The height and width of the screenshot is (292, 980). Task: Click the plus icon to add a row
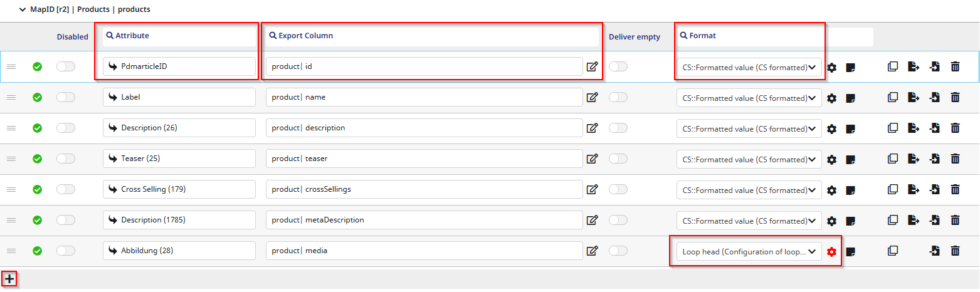tap(9, 279)
